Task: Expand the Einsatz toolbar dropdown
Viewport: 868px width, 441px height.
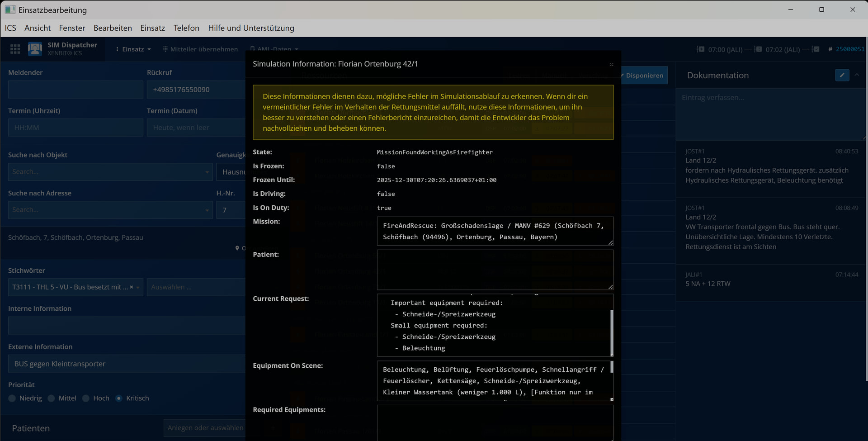Action: click(133, 49)
